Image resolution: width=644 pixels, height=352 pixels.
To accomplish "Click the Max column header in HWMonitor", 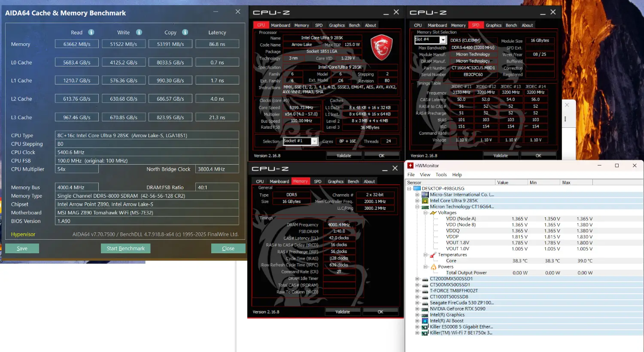I will 576,182.
